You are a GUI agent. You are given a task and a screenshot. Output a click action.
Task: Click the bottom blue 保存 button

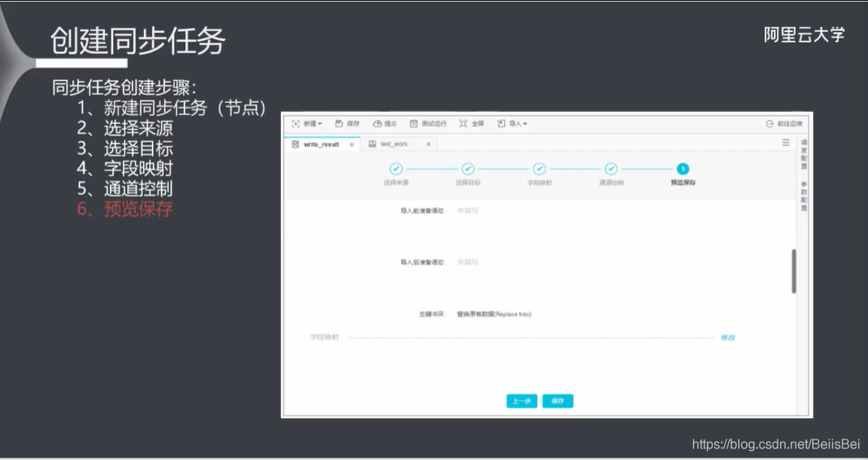[557, 401]
